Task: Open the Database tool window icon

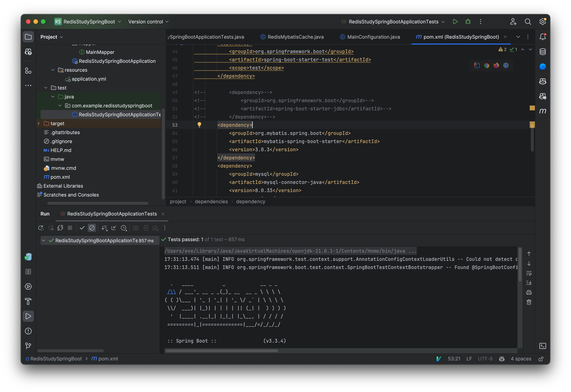Action: click(x=543, y=52)
